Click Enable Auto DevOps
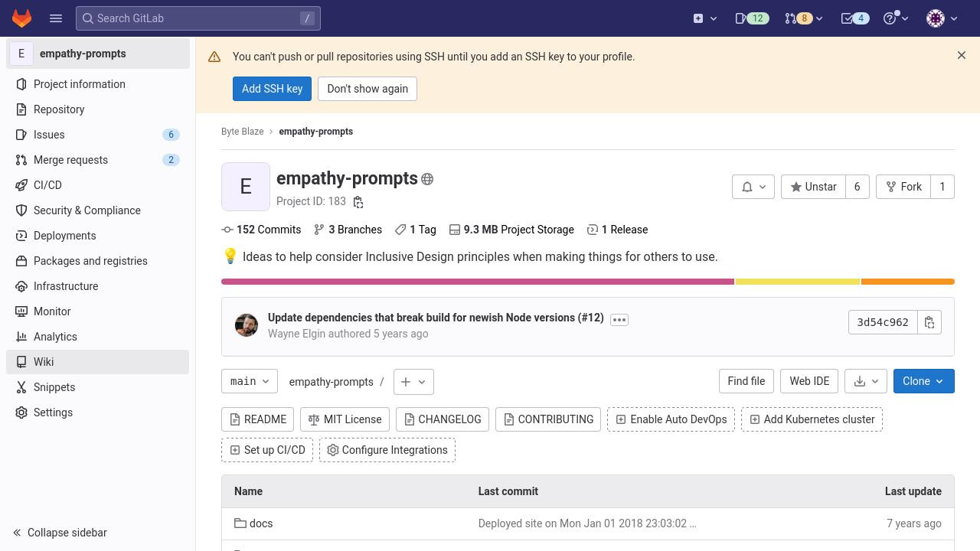Screen dimensions: 980x551 (x=671, y=419)
